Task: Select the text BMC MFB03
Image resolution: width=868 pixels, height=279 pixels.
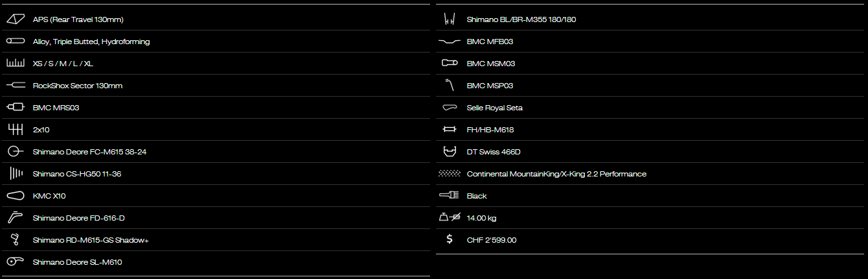Action: [x=490, y=42]
